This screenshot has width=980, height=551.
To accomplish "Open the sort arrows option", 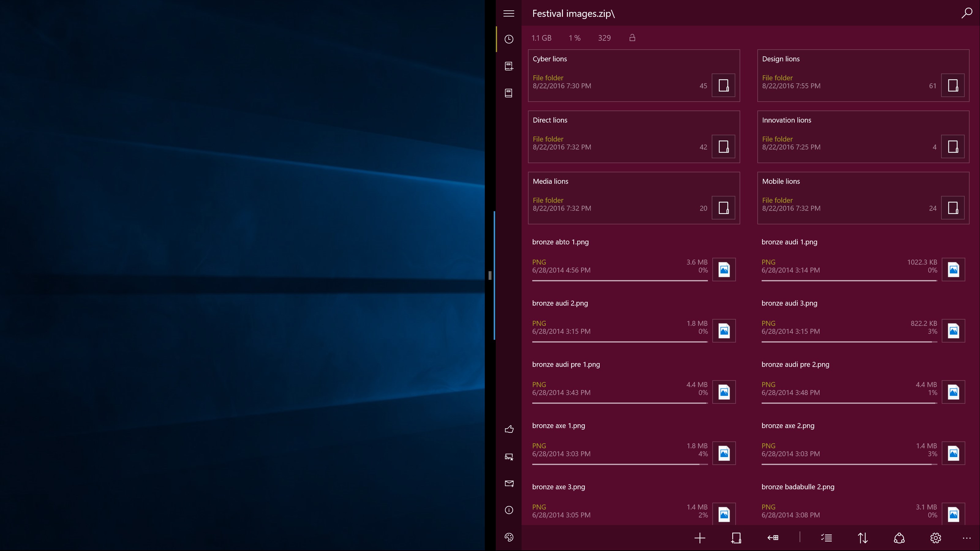I will [x=863, y=538].
